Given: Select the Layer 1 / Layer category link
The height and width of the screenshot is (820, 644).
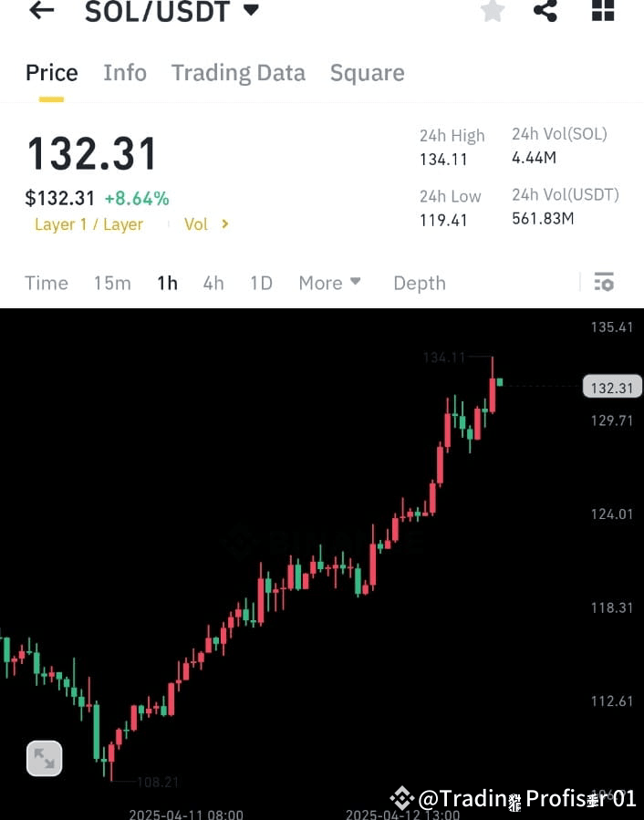Looking at the screenshot, I should click(88, 224).
